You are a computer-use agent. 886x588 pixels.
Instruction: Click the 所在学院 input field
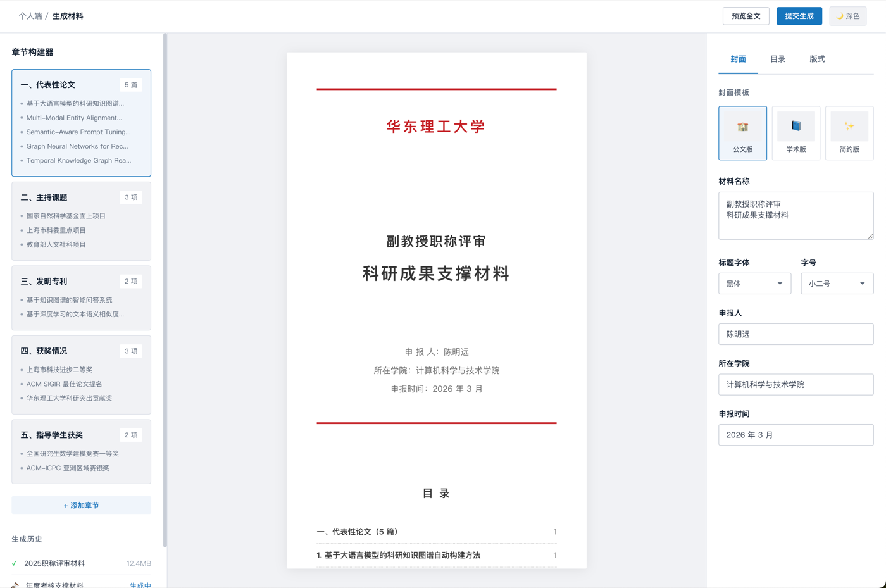pos(796,385)
